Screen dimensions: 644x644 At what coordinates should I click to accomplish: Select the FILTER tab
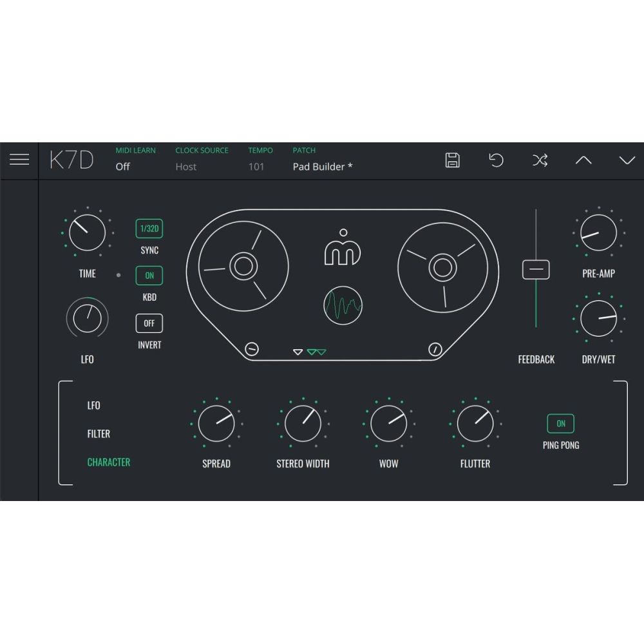coord(99,433)
